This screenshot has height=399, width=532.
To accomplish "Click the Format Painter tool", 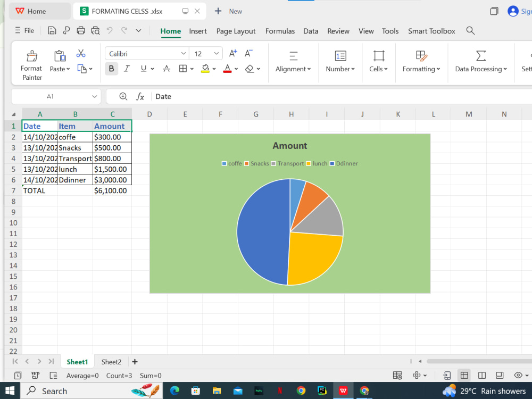I will click(x=31, y=64).
